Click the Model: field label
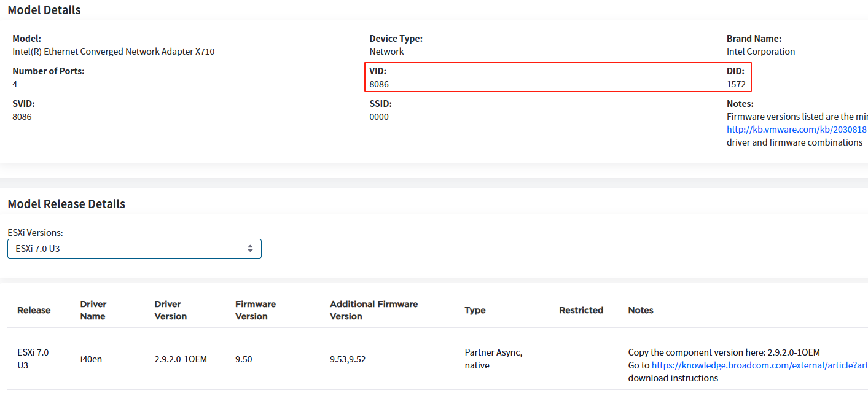Screen dimensions: 868x393 point(26,39)
